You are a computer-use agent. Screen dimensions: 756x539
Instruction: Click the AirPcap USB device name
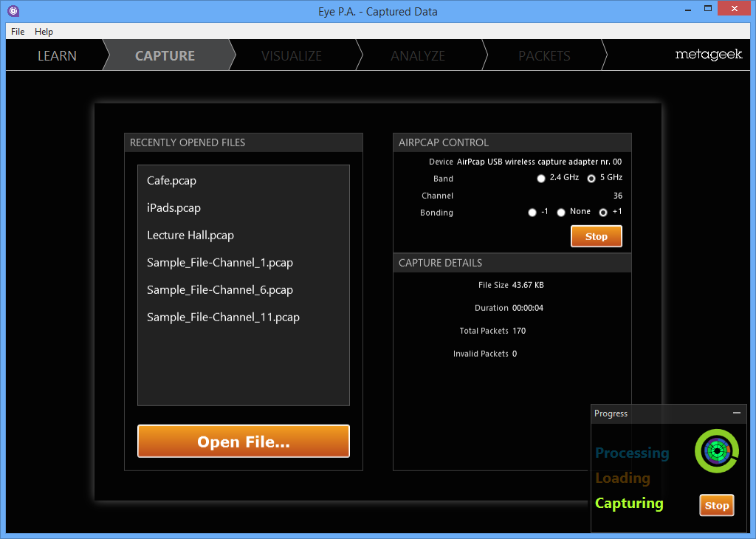click(x=539, y=162)
